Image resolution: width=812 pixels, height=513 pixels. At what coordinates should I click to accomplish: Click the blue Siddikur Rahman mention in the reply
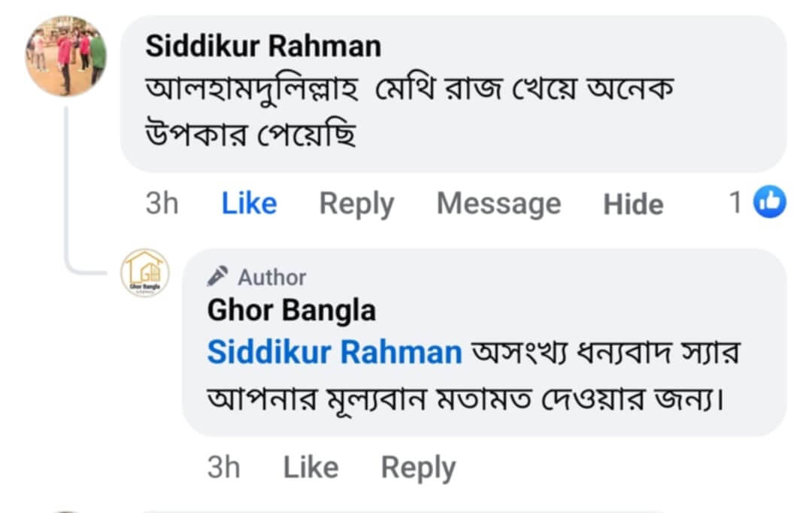(x=335, y=352)
